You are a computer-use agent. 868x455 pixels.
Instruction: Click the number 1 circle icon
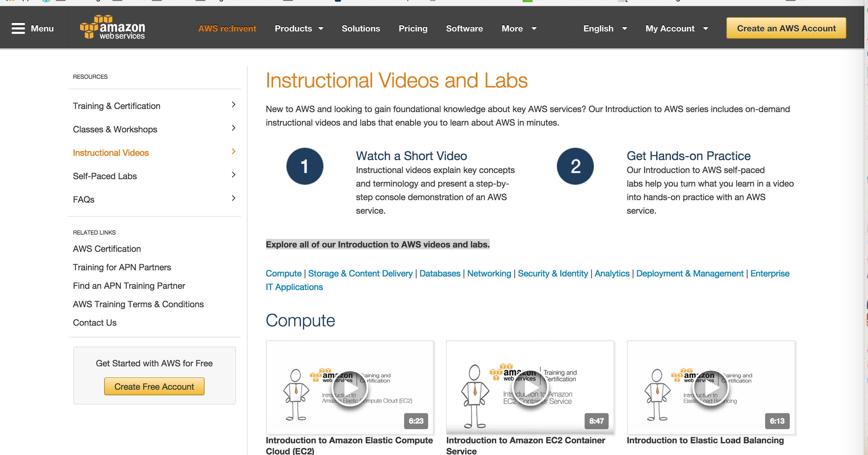coord(305,166)
